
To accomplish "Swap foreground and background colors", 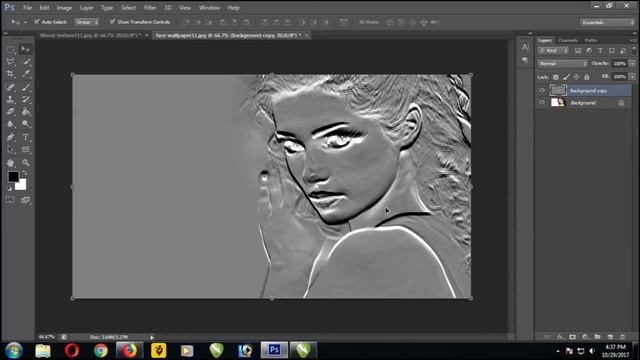I will [24, 173].
